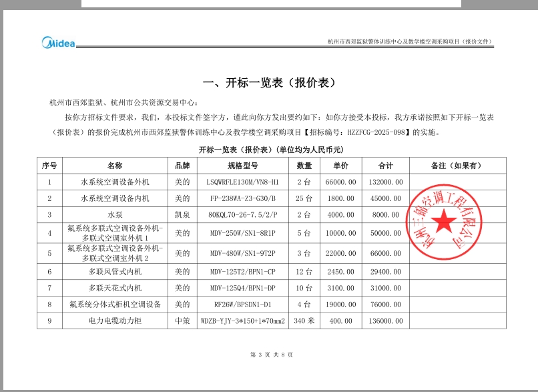This screenshot has width=538, height=392.
Task: Click the bid number "HZZFCG-2025-098" in the paragraph
Action: 376,132
